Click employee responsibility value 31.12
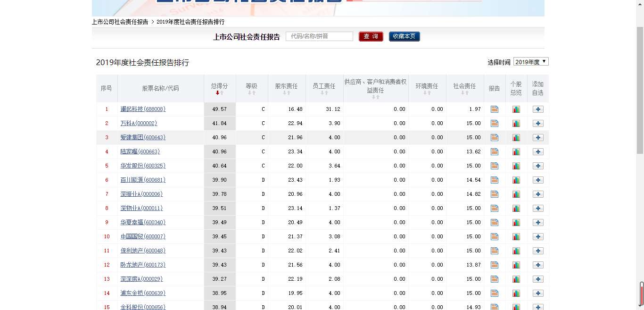 [333, 109]
